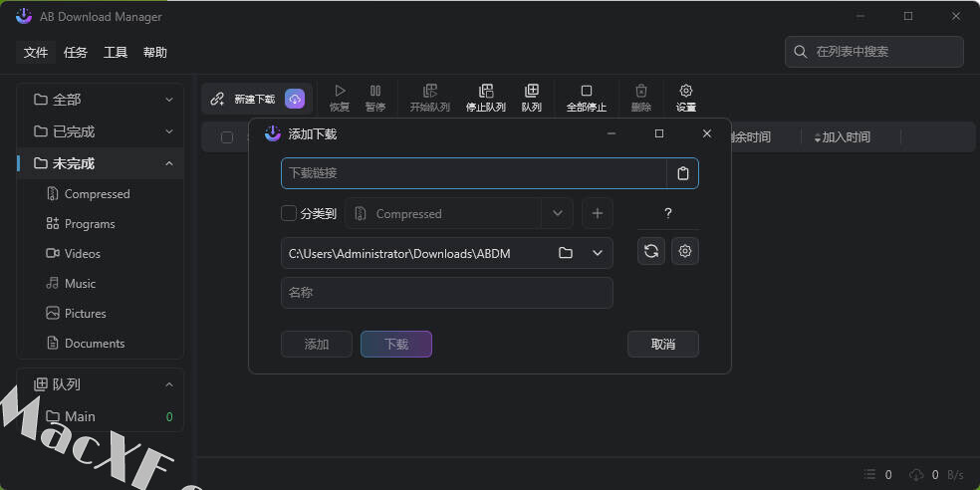980x490 pixels.
Task: Open Settings (设置) from the toolbar
Action: 685,92
